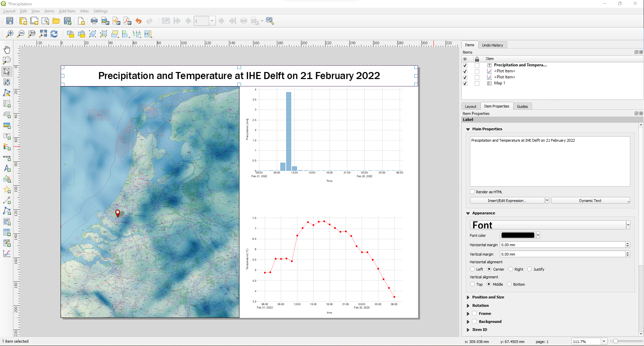Set horizontal alignment to Left
This screenshot has height=346, width=644.
tap(472, 269)
